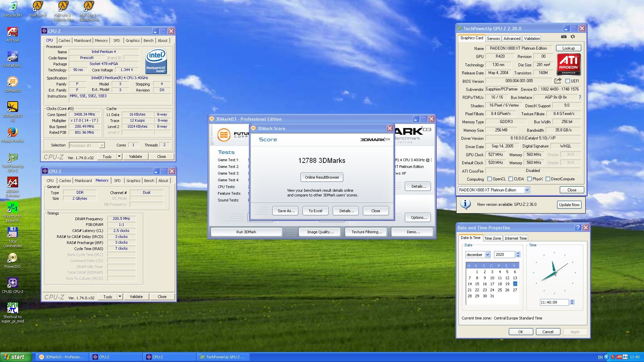Click the Texture Filtering button
The height and width of the screenshot is (362, 644).
pyautogui.click(x=367, y=232)
